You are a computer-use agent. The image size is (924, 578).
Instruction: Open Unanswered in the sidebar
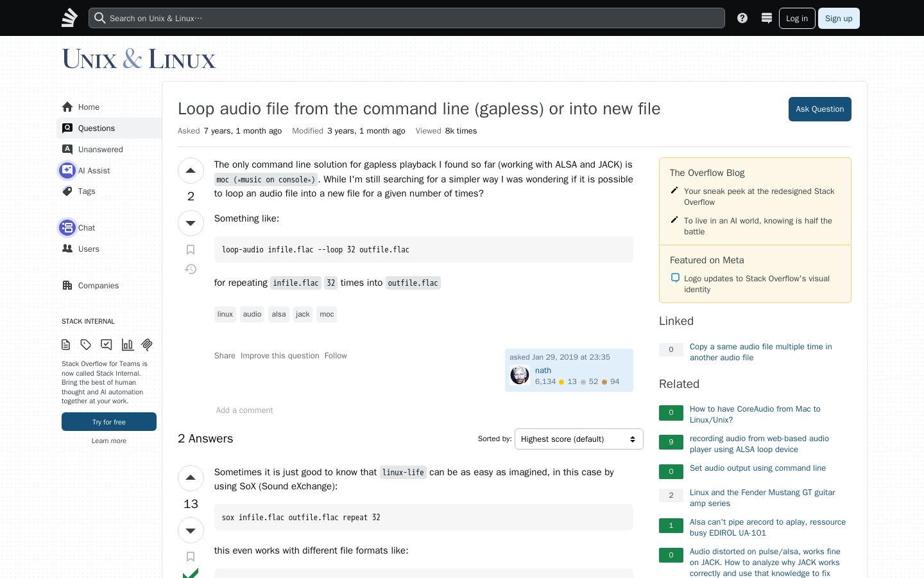(109, 150)
